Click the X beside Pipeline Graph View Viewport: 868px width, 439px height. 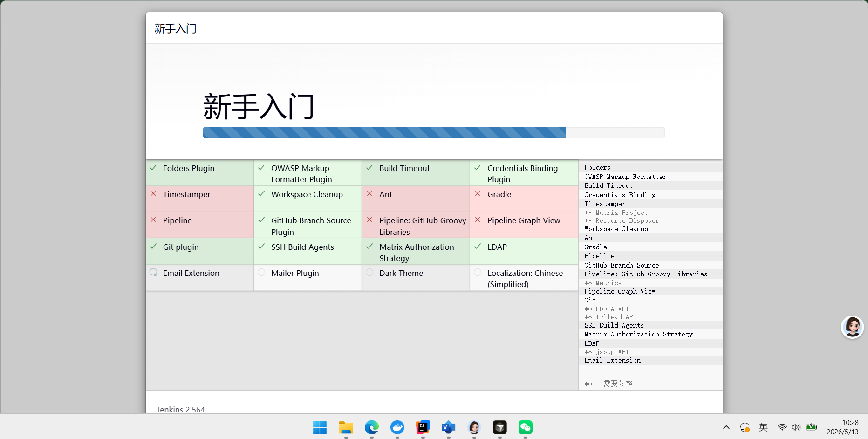[x=478, y=219]
